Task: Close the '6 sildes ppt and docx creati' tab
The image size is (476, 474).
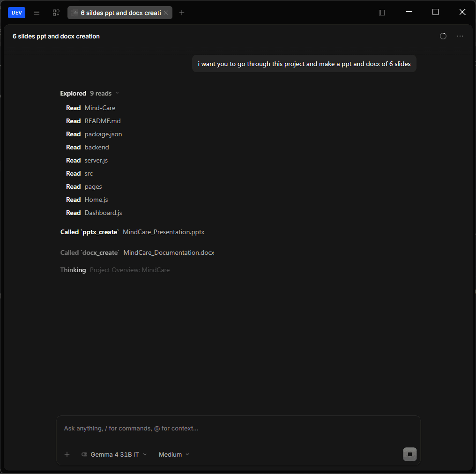Action: click(166, 13)
